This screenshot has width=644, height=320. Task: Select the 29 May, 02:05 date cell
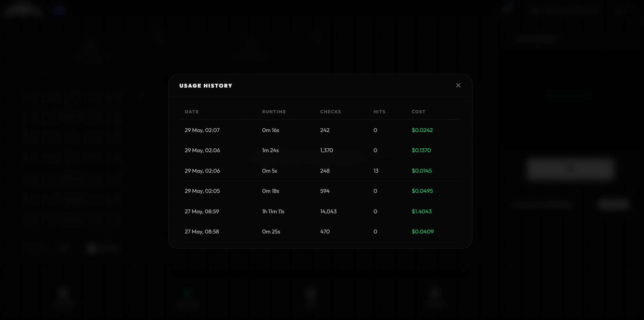(x=202, y=191)
